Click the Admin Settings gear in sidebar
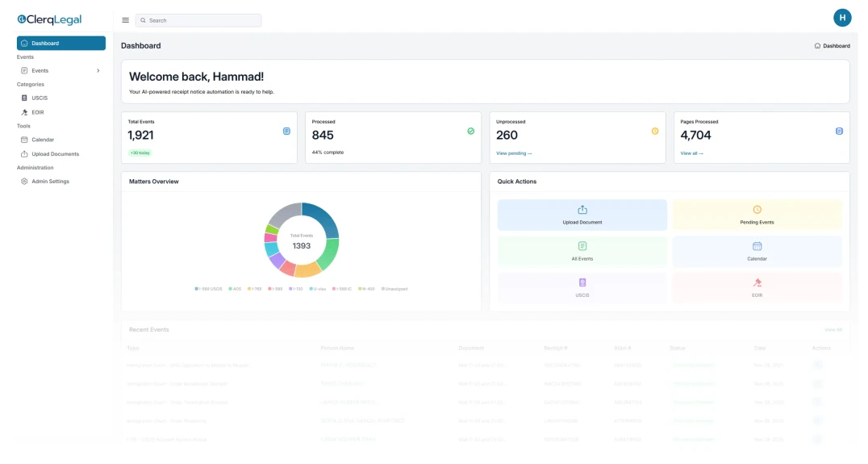The image size is (868, 464). pyautogui.click(x=24, y=182)
